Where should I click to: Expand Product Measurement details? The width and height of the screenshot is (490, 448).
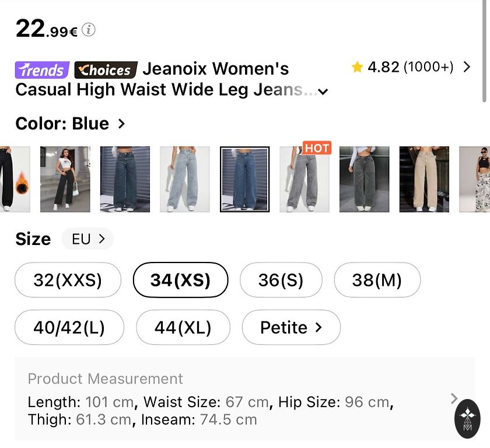point(454,398)
